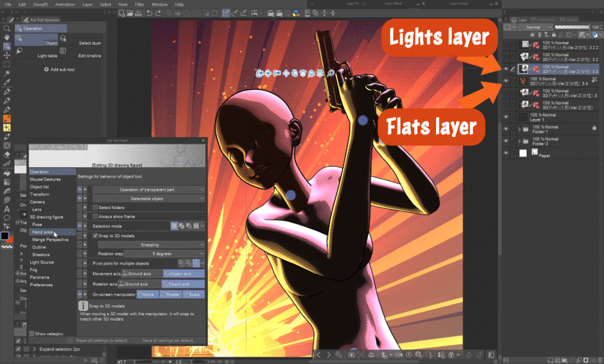Screen dimensions: 604x364
Task: Select the Auto select magic wand tool
Action: pos(6,73)
